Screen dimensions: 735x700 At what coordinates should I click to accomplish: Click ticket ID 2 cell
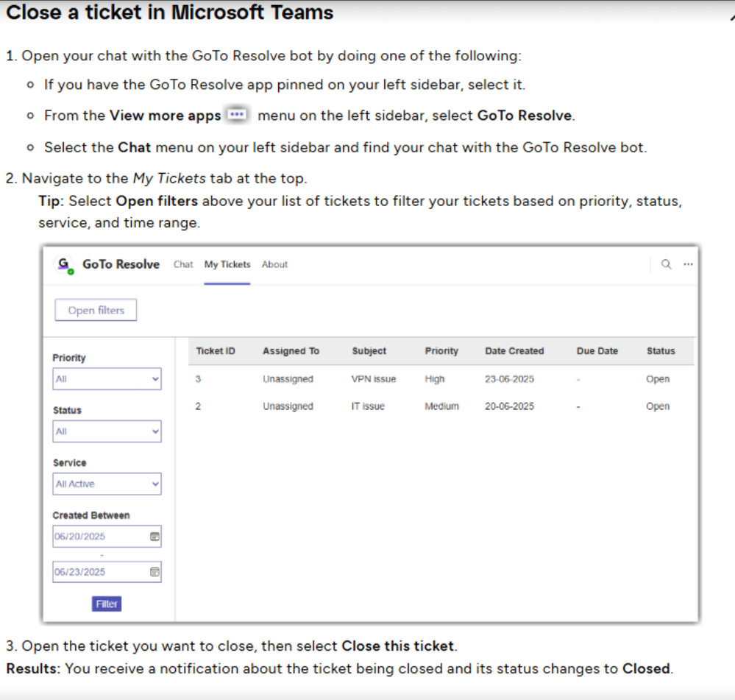(198, 406)
